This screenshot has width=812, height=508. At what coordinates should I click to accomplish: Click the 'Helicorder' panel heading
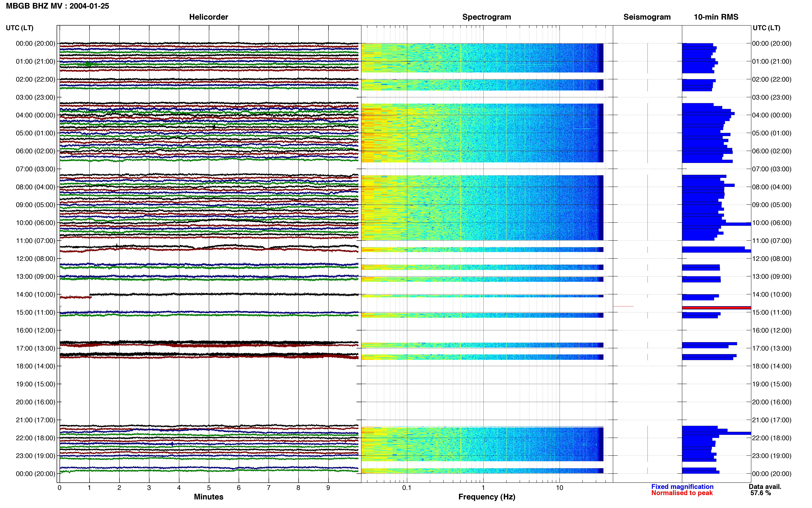[x=209, y=17]
